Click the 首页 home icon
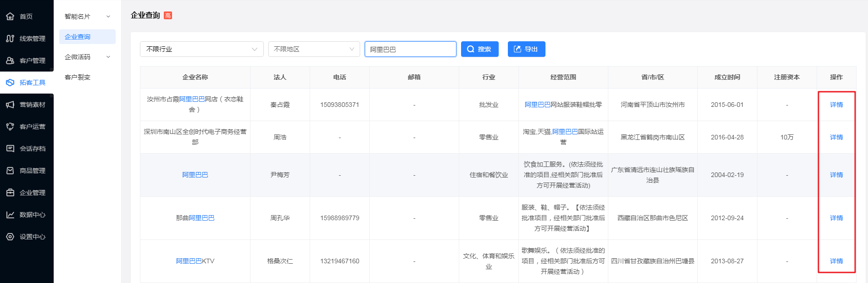Viewport: 868px width, 283px height. pyautogui.click(x=10, y=17)
